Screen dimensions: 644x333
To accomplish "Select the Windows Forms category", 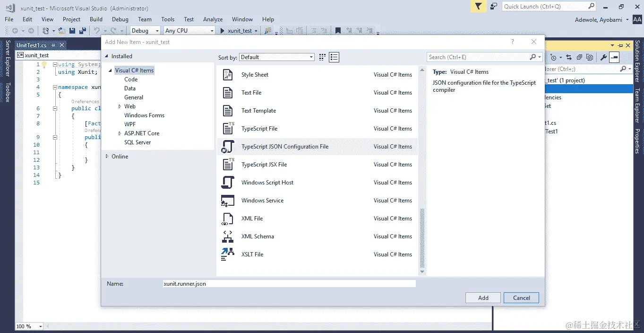I will point(144,115).
